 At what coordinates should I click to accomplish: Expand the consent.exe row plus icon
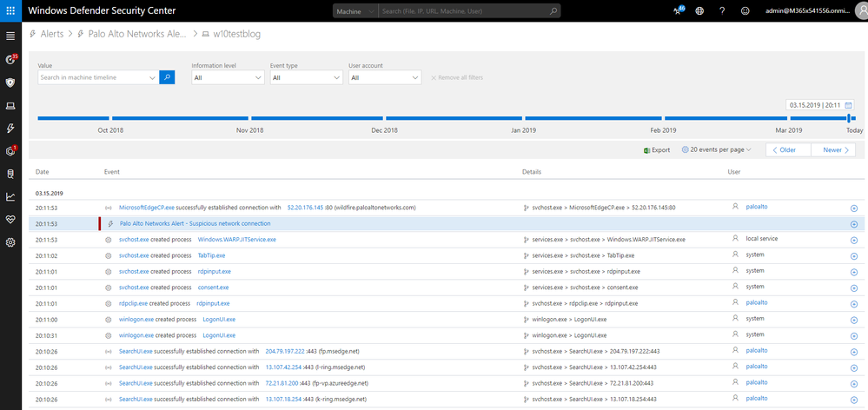[853, 288]
